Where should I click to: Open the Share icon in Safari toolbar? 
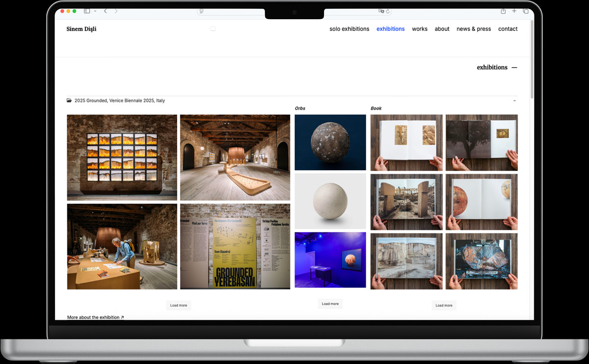[503, 11]
